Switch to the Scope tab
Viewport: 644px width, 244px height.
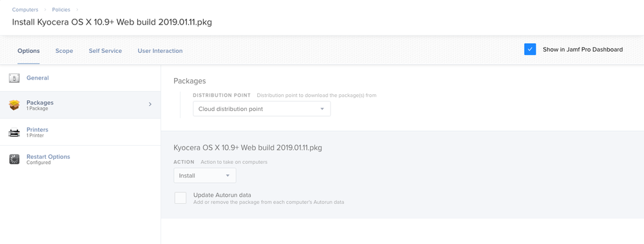coord(64,51)
